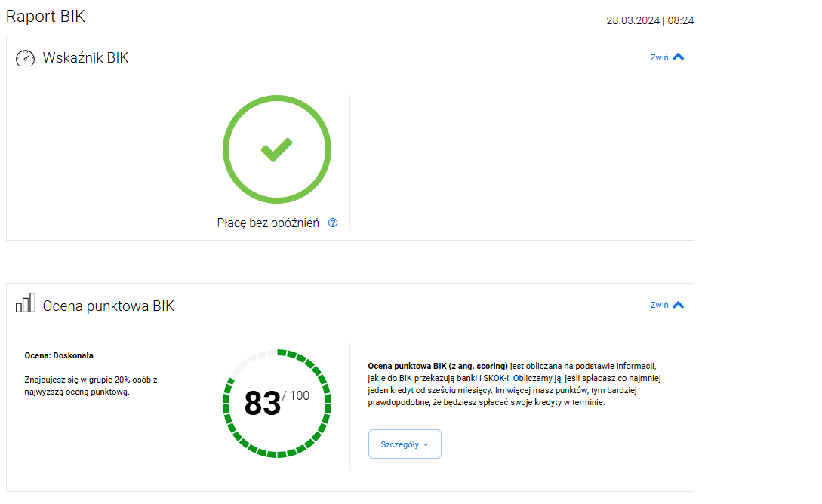Image resolution: width=822 pixels, height=504 pixels.
Task: Click the Raport BIK page title
Action: tap(45, 17)
